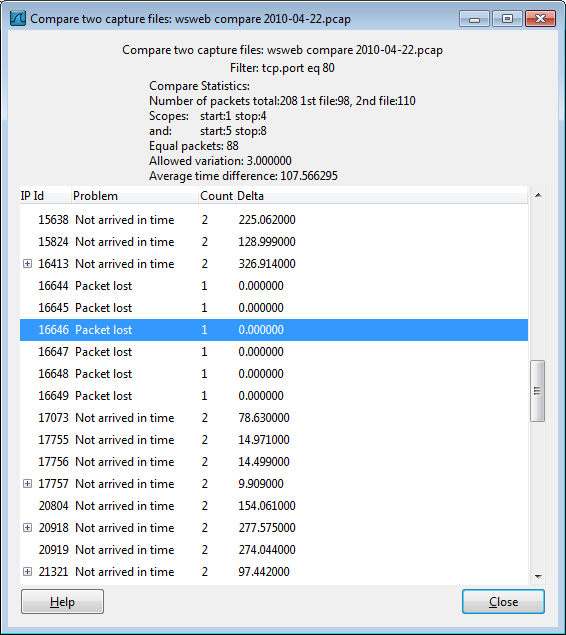Click the Scopes start:1 stop:4 line
566x635 pixels.
click(x=208, y=116)
